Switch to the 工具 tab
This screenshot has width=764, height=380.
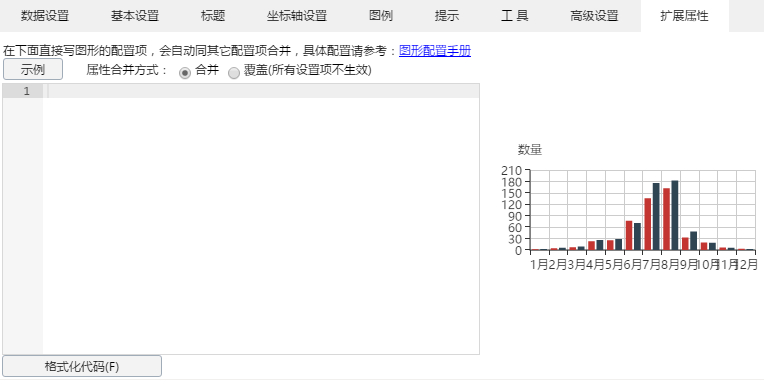[x=515, y=16]
